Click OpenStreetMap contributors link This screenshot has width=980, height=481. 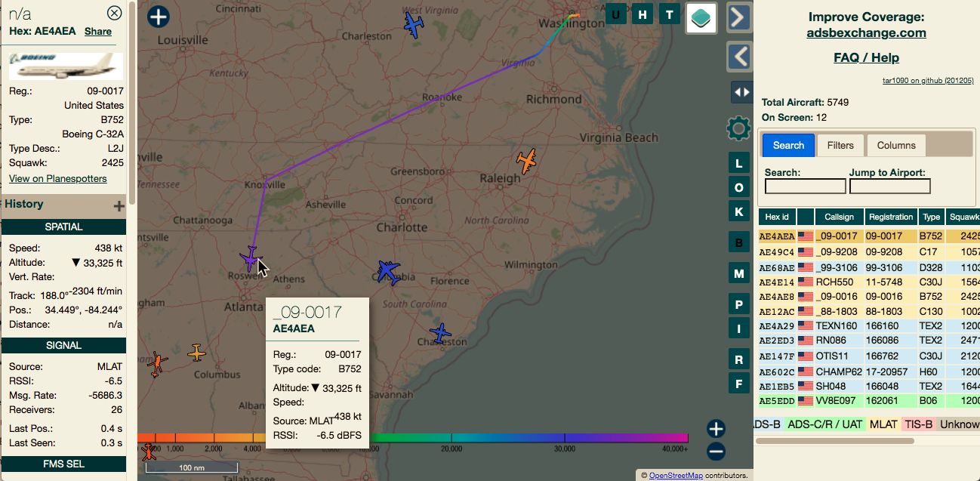point(676,476)
